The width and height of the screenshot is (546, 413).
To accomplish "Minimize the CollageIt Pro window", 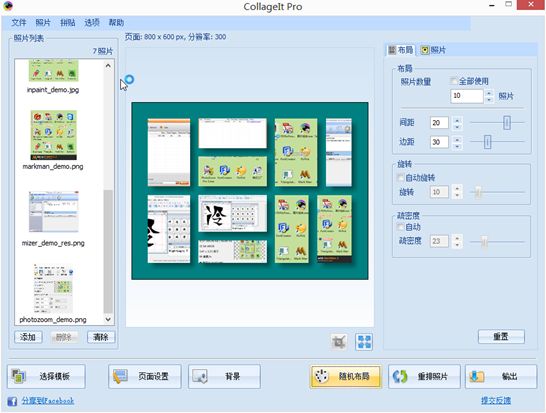I will click(492, 5).
